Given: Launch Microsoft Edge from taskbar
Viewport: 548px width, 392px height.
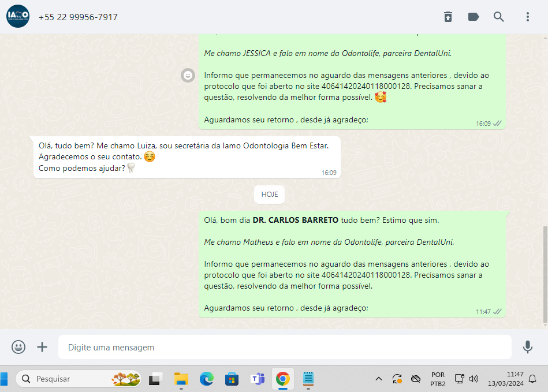Looking at the screenshot, I should click(207, 379).
